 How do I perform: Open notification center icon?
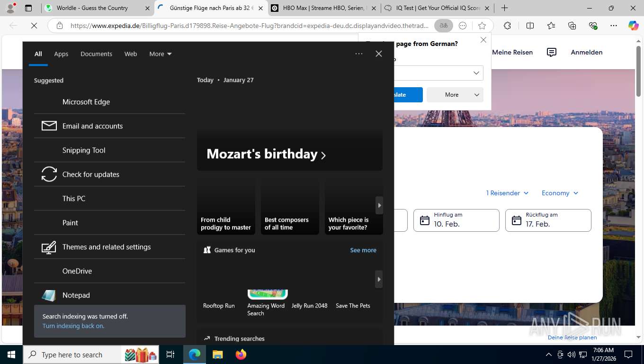coord(628,355)
